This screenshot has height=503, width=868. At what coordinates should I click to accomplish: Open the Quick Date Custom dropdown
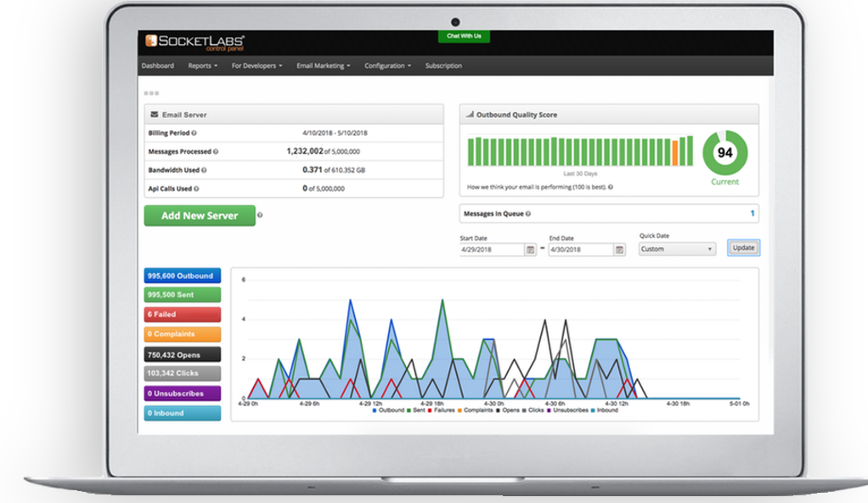[x=677, y=249]
